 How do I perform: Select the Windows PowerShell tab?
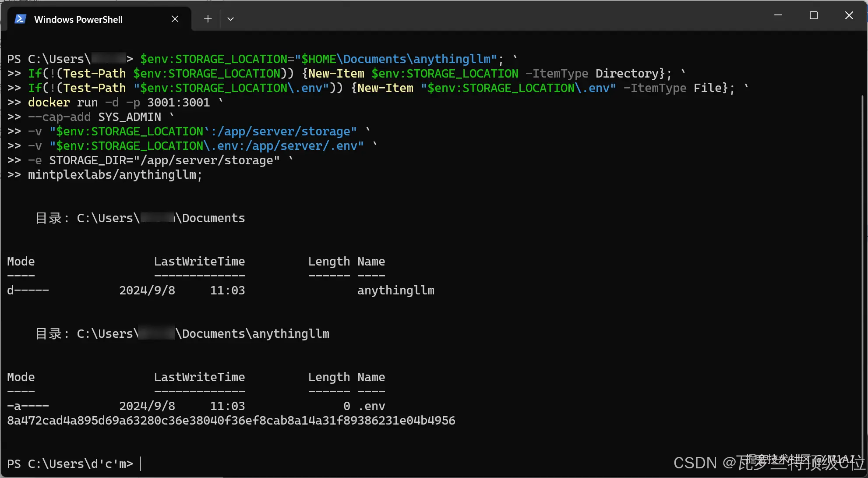click(79, 19)
